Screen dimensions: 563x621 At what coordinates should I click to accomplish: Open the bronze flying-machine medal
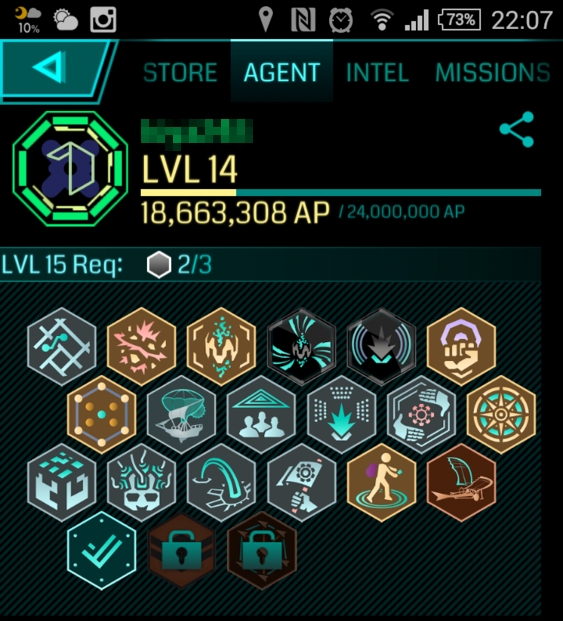461,483
